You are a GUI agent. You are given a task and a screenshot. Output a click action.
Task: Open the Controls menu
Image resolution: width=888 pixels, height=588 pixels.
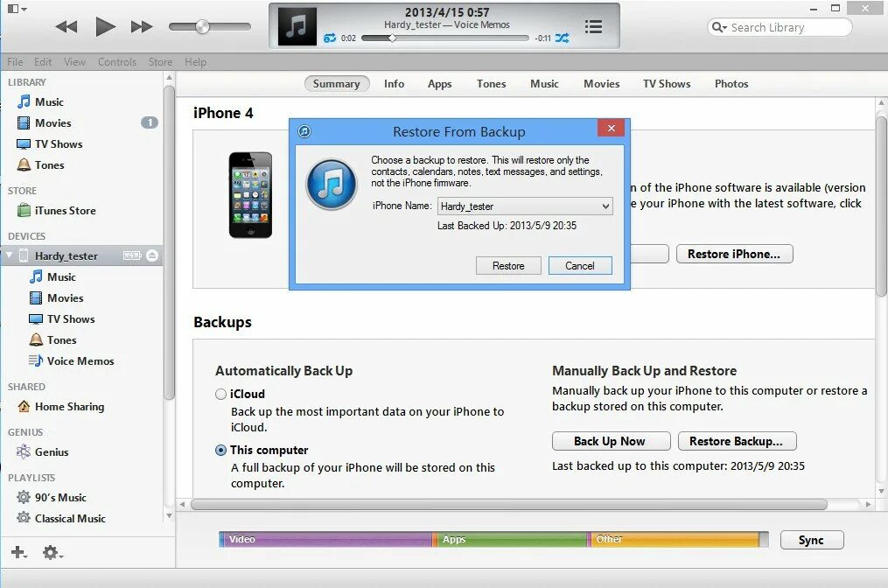pos(116,62)
